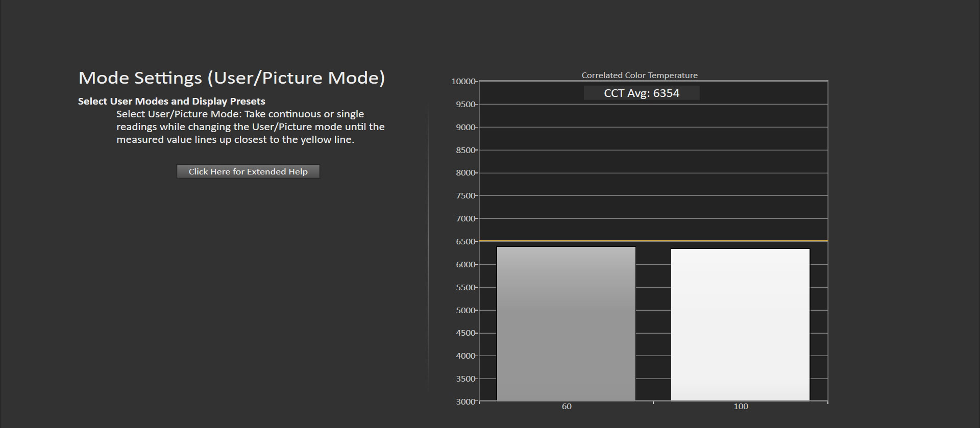This screenshot has width=980, height=428.
Task: Click the CCT Avg: 6354 readout
Action: click(x=642, y=93)
